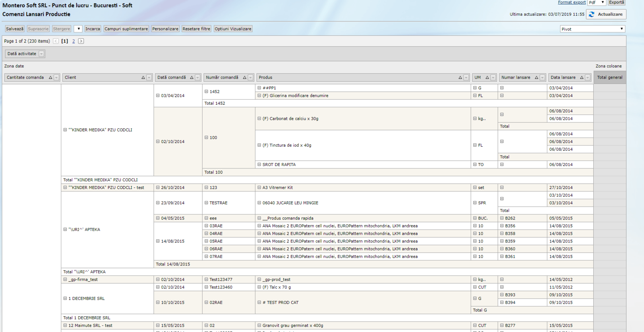Open filter icon on Cantitate comanda header
Viewport: 644px width, 332px height.
[56, 78]
